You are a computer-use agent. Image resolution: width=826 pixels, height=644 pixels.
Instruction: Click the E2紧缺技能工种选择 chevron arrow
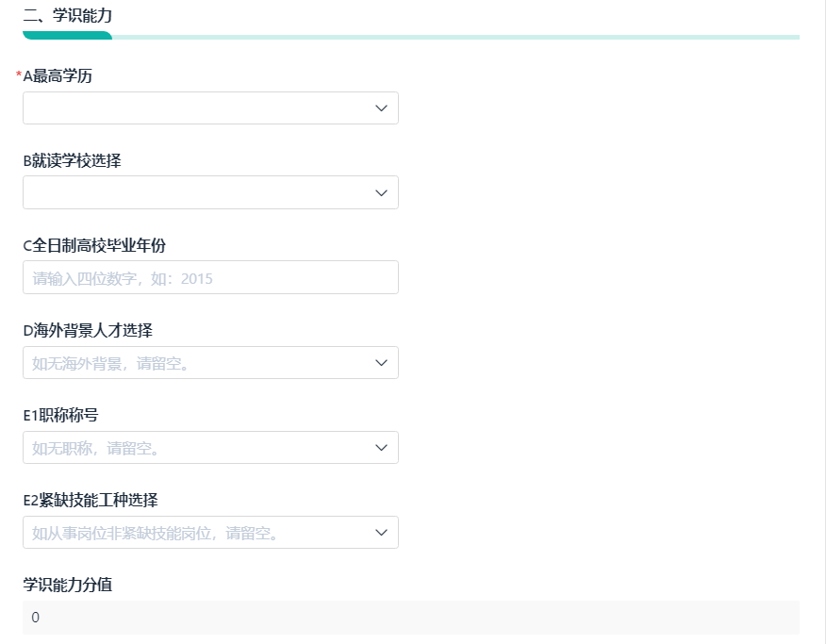(x=381, y=533)
